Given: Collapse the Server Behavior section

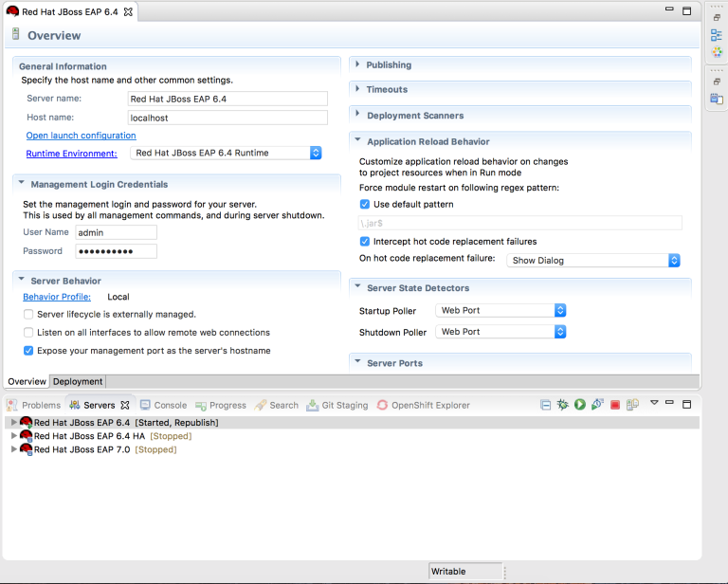Looking at the screenshot, I should 22,279.
